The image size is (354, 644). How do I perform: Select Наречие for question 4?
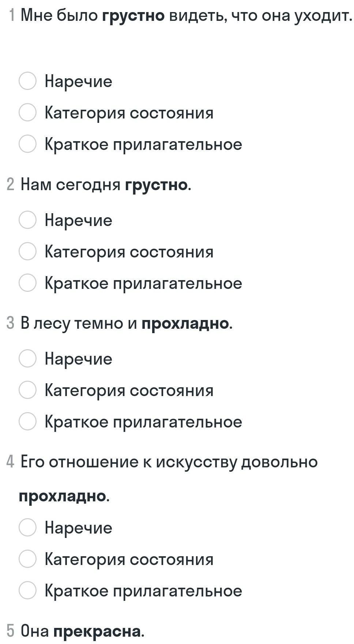[x=27, y=527]
